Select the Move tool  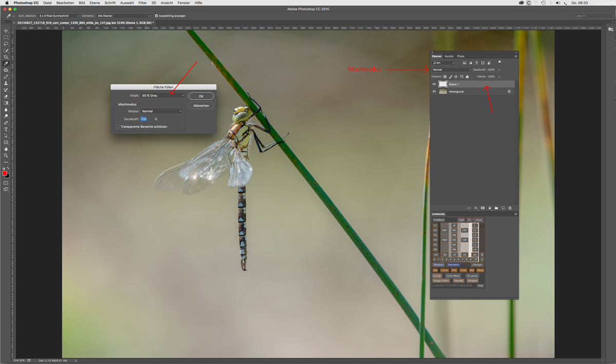(x=6, y=31)
